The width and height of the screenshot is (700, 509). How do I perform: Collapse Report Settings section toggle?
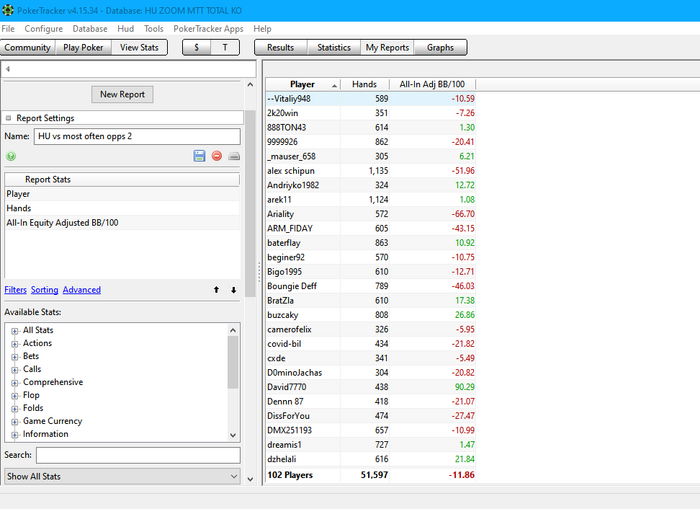click(8, 118)
